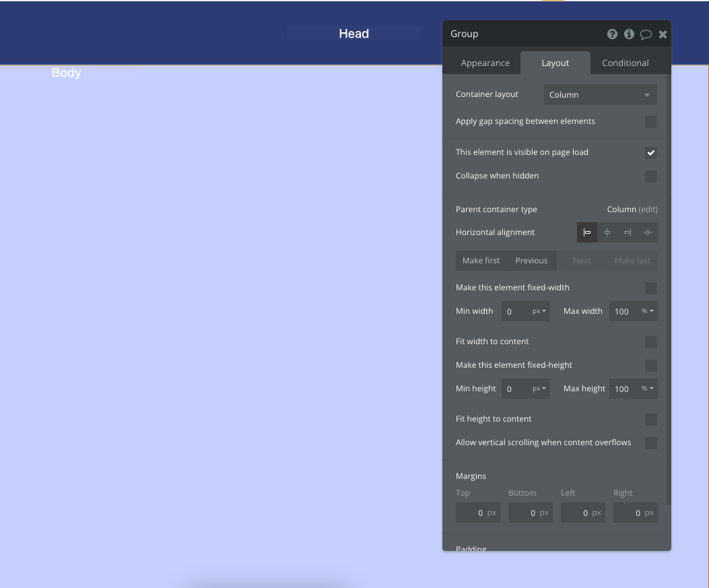This screenshot has width=709, height=588.
Task: Open the Min height px unit dropdown
Action: 539,389
